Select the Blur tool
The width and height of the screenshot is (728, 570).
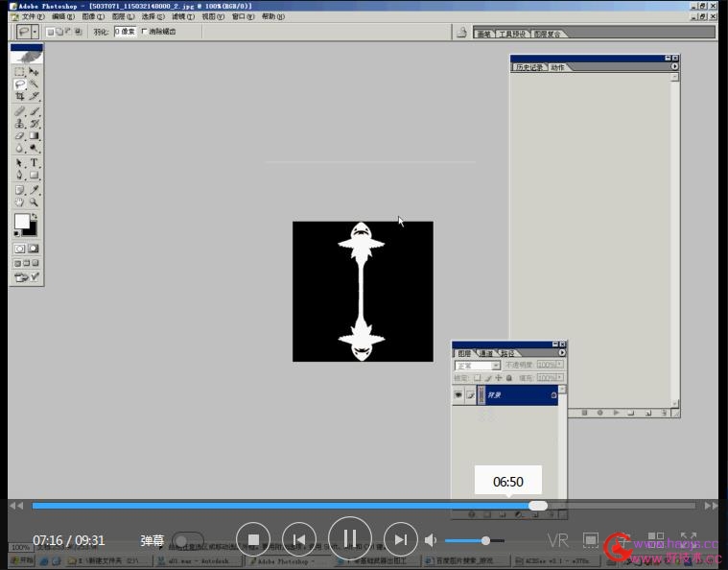(19, 148)
